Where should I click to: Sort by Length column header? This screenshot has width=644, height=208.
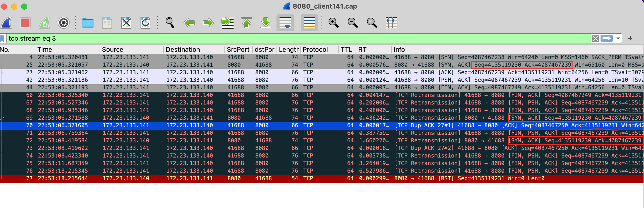pyautogui.click(x=289, y=49)
